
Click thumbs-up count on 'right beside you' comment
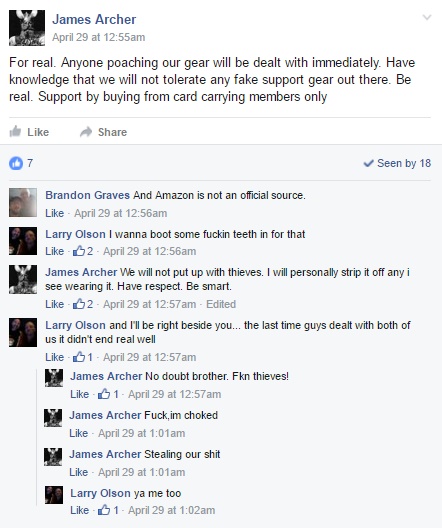82,357
